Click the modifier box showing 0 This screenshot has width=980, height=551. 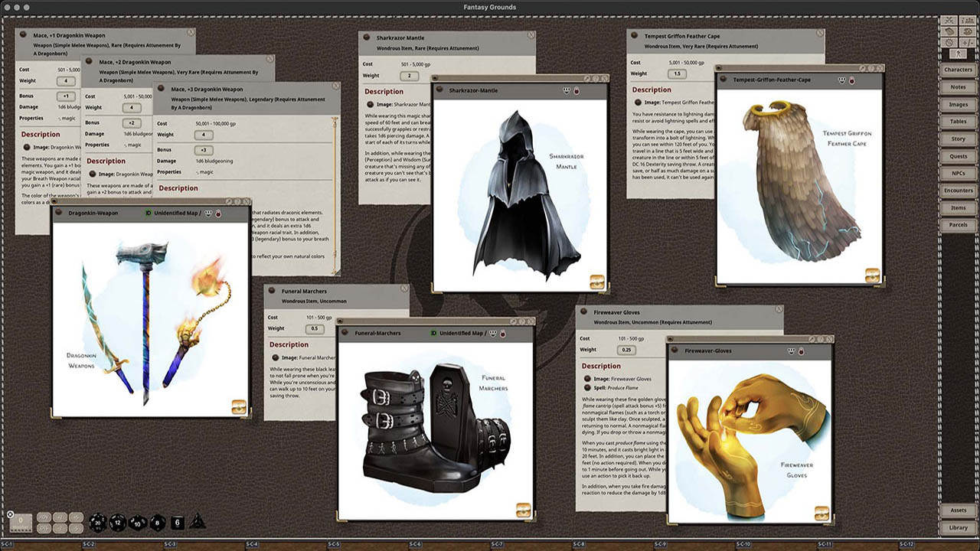click(21, 523)
